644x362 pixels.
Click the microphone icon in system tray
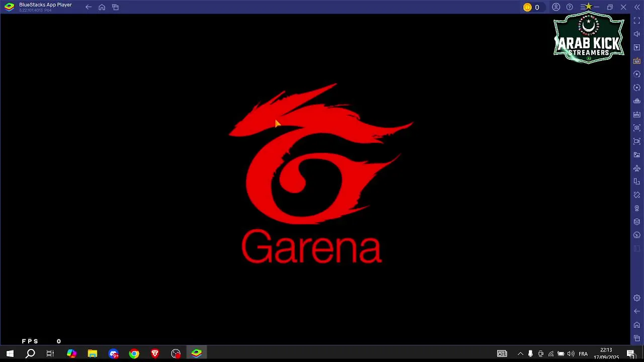(x=530, y=354)
